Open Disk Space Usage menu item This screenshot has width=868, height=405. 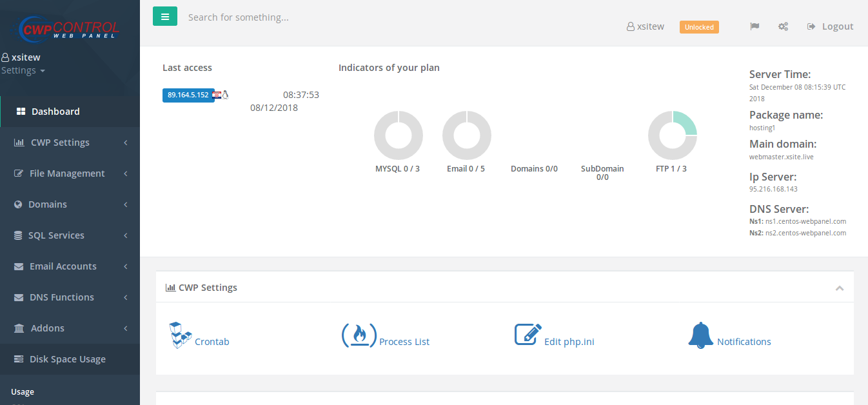[x=67, y=359]
